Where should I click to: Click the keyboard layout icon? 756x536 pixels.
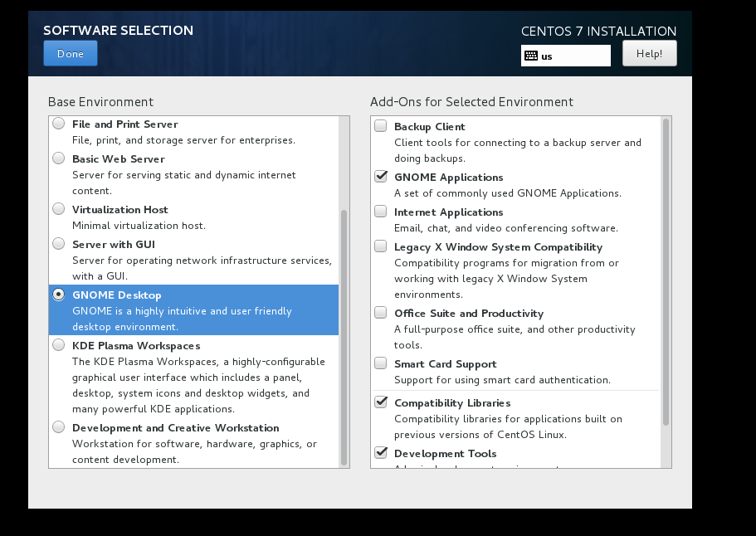point(531,56)
